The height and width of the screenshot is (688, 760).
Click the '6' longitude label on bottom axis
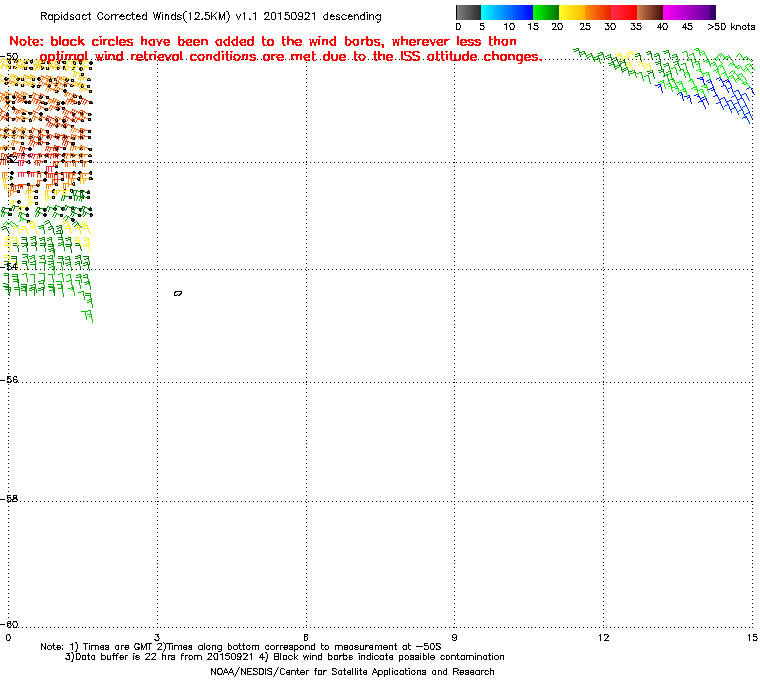[306, 637]
